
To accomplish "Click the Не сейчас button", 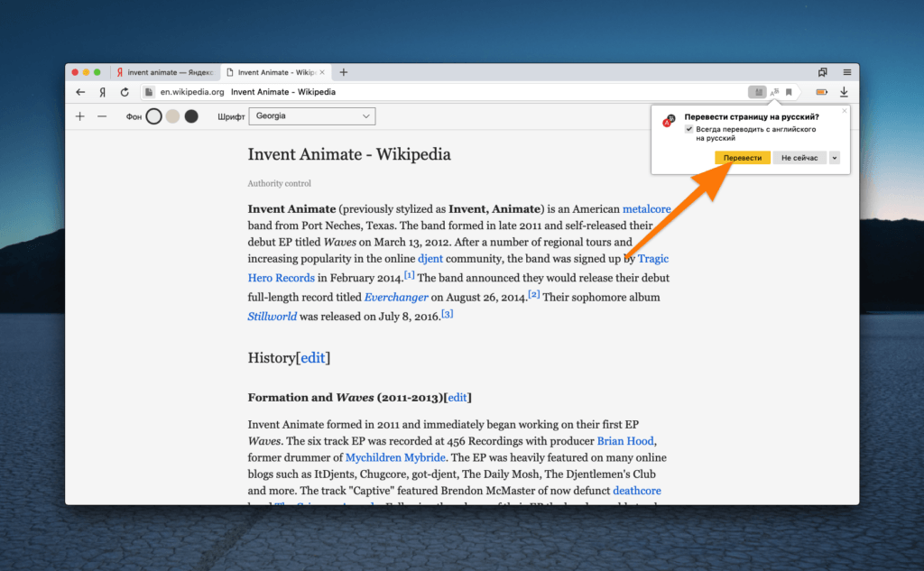I will 799,158.
